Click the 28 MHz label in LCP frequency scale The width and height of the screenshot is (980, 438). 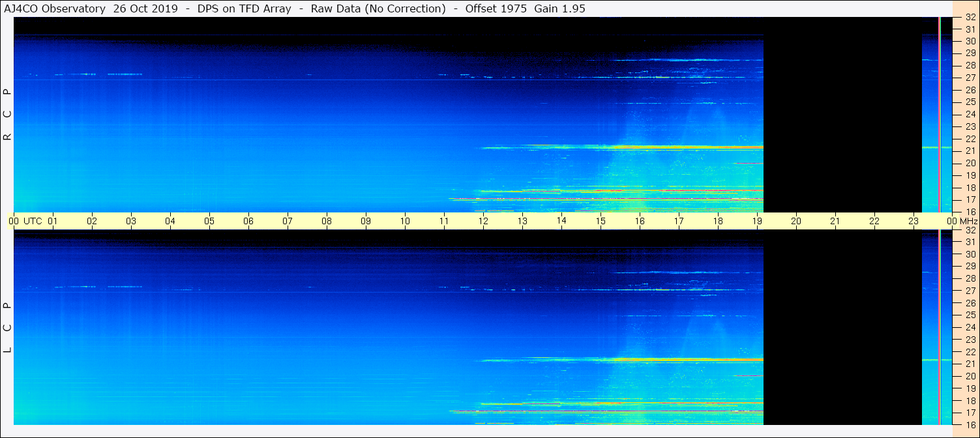(x=970, y=278)
